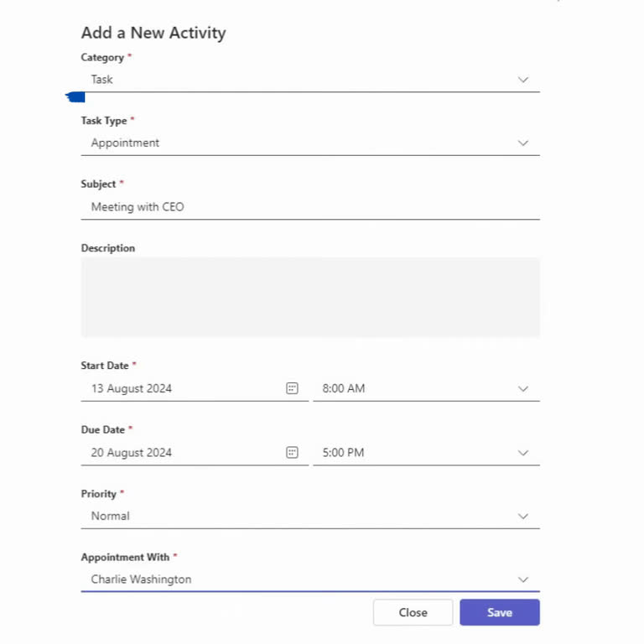Save the new activity

click(x=500, y=612)
